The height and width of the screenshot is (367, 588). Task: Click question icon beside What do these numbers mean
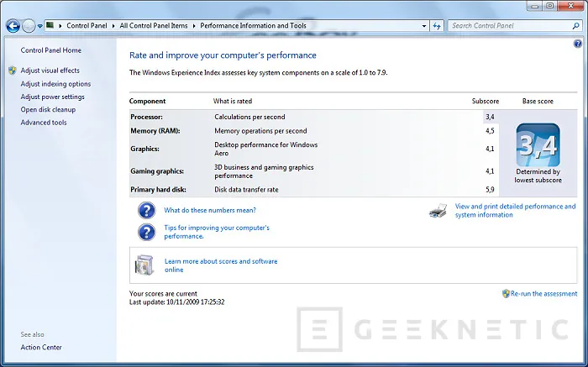[147, 210]
